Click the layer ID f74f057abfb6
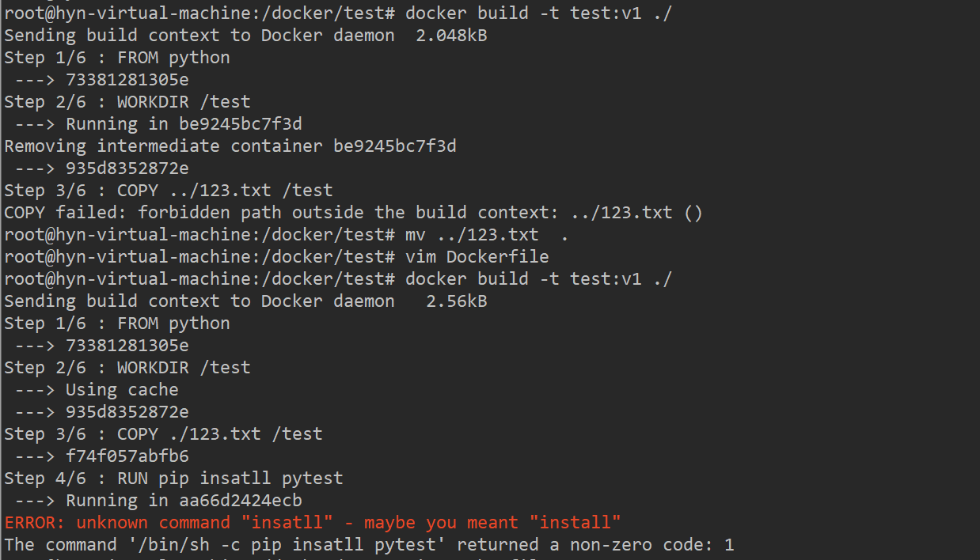This screenshot has height=560, width=980. coord(127,456)
